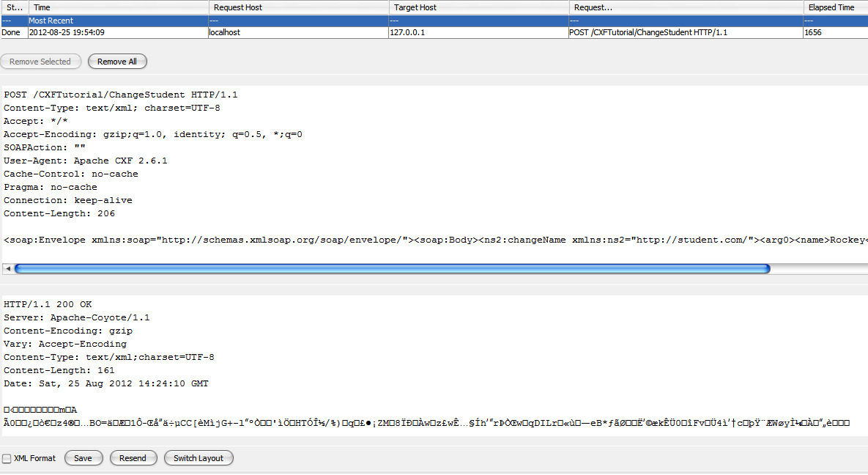Click the POST /CXFTutorial/ChangeStudent table cell

[648, 33]
